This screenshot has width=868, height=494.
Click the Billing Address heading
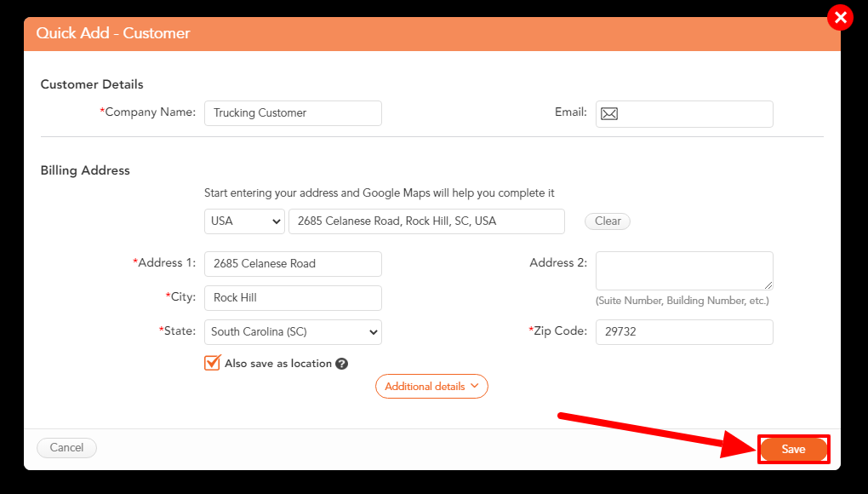tap(85, 170)
